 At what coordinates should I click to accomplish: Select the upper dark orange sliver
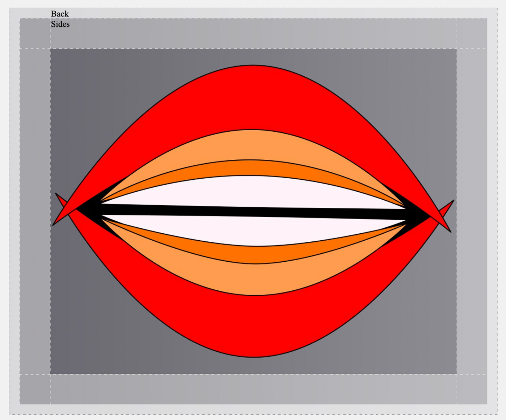pyautogui.click(x=249, y=167)
